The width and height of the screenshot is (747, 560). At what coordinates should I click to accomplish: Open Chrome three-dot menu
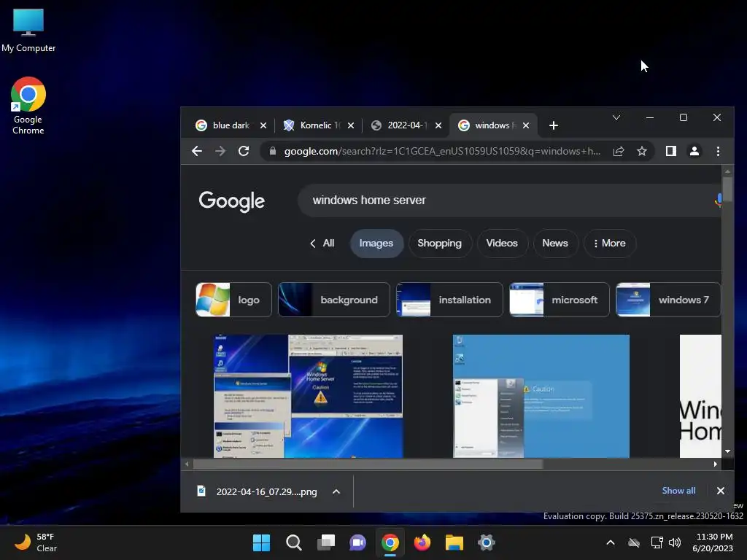point(718,152)
